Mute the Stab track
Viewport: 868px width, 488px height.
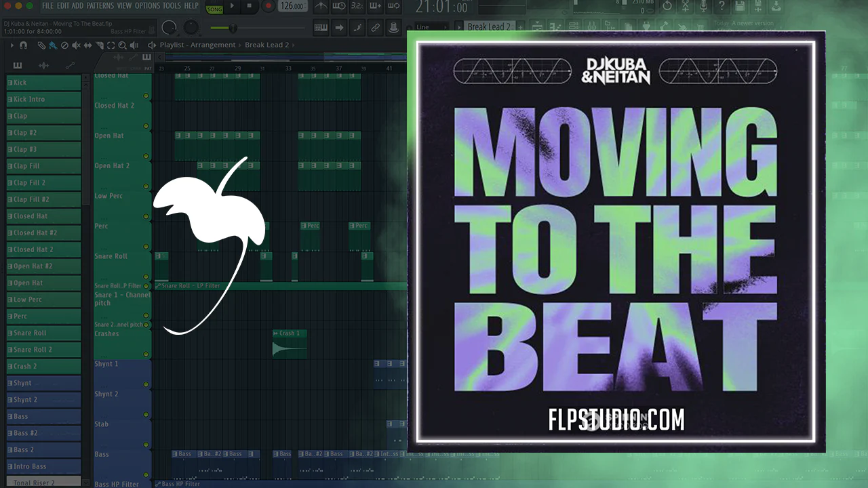146,445
